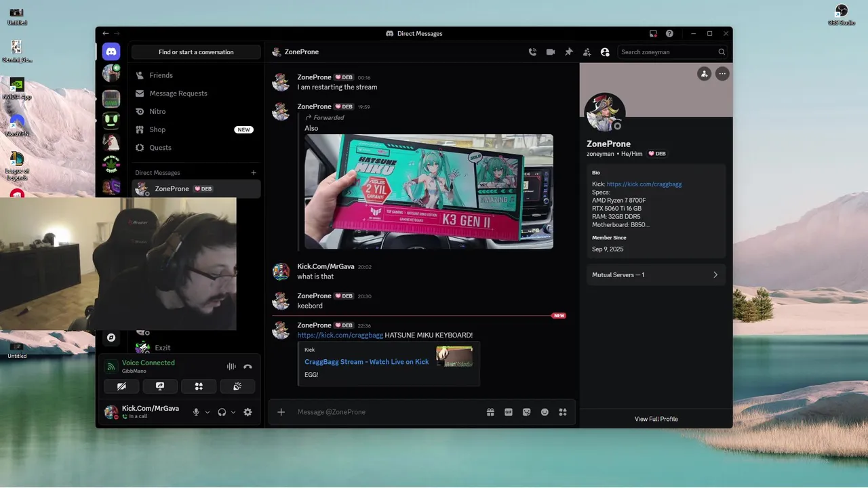868x488 pixels.
Task: Open the Hatsune Miku keyboard image
Action: [429, 191]
